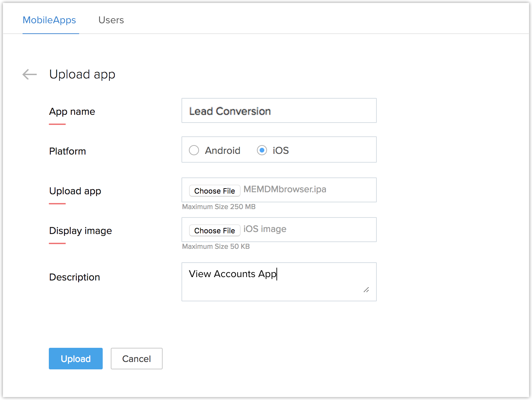Click the iOS image file name
Screen dimensions: 532x400
[x=265, y=229]
